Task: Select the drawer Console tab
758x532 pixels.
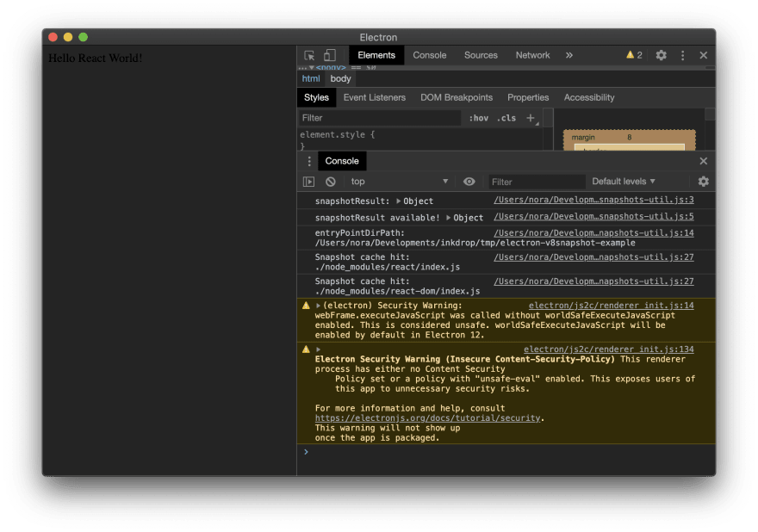Action: 342,161
